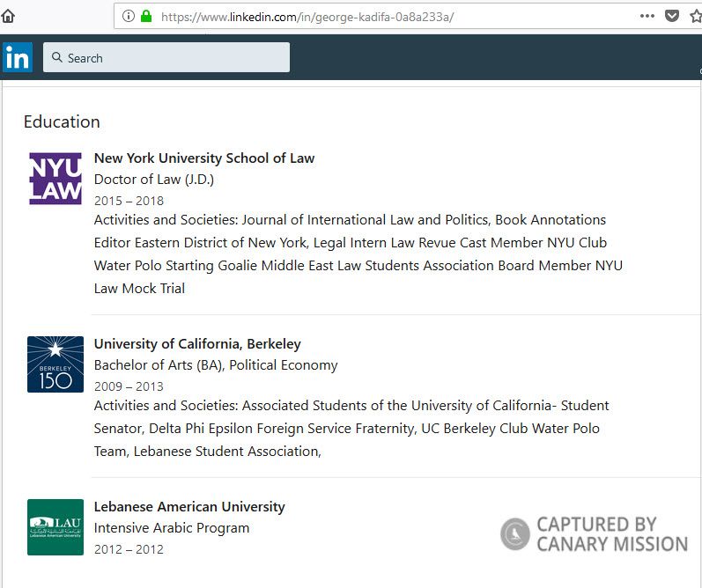Focus the LinkedIn Search input field
This screenshot has height=588, width=702.
176,58
